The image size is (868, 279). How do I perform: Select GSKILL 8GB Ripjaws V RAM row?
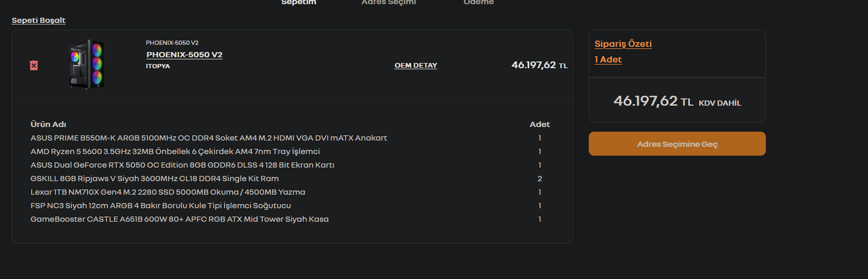[290, 179]
